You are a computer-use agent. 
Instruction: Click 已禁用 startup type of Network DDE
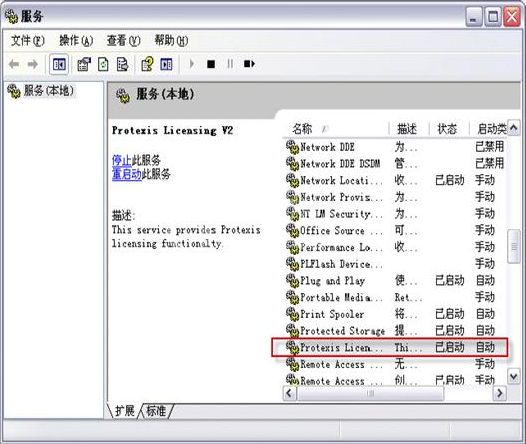click(x=489, y=147)
